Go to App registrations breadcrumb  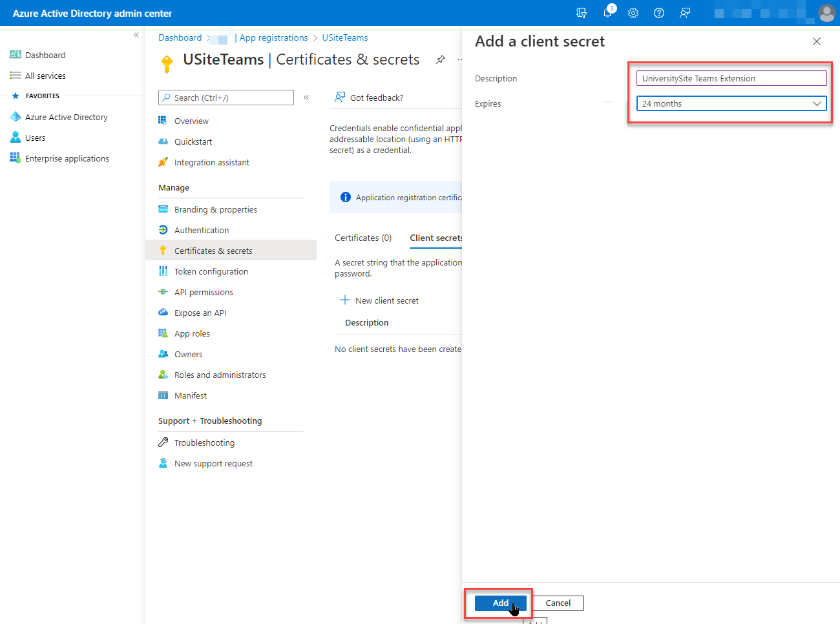pos(273,37)
